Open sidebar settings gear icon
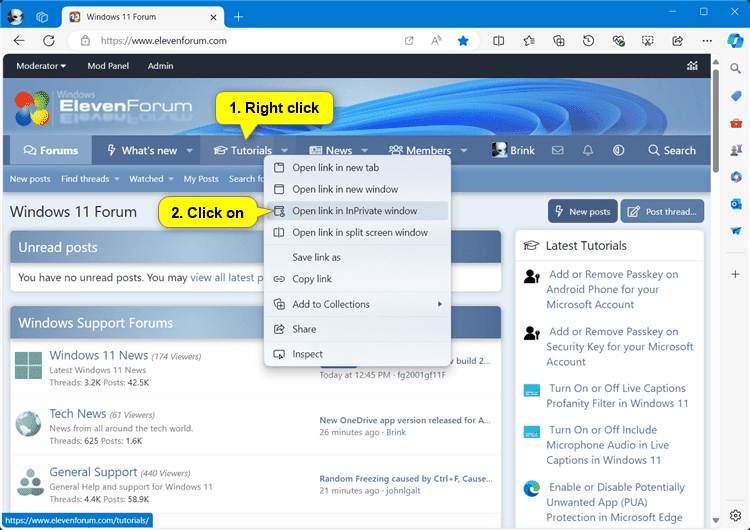 pyautogui.click(x=736, y=516)
